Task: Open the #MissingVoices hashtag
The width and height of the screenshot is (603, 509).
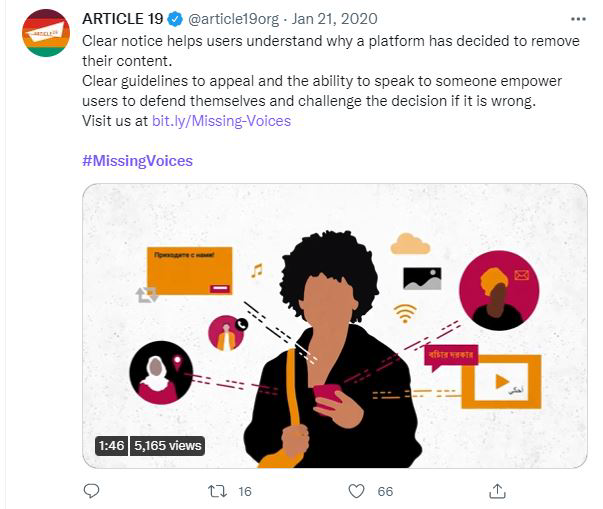Action: (137, 160)
